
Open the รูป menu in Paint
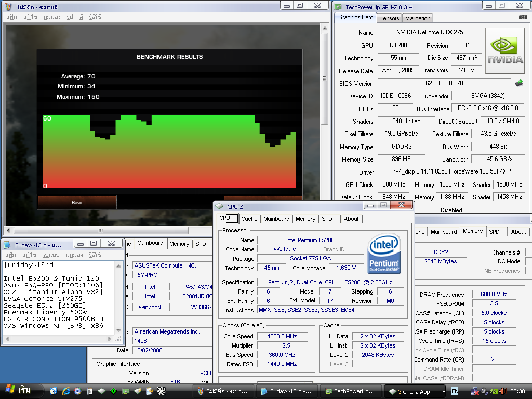[70, 17]
